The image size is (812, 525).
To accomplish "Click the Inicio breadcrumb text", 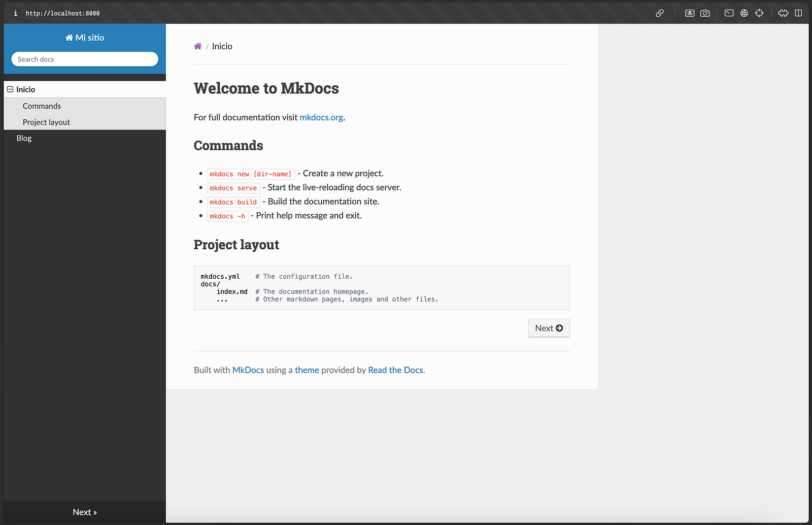I will tap(222, 46).
